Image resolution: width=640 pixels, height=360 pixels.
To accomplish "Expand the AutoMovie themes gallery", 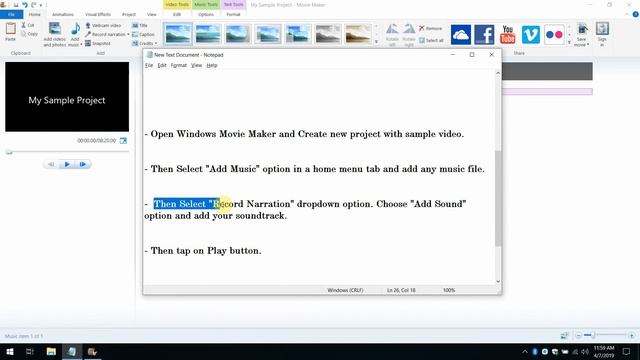I will [x=376, y=42].
